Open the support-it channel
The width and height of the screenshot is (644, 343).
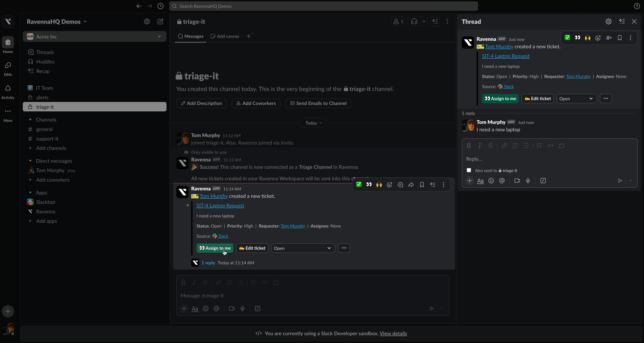point(47,139)
